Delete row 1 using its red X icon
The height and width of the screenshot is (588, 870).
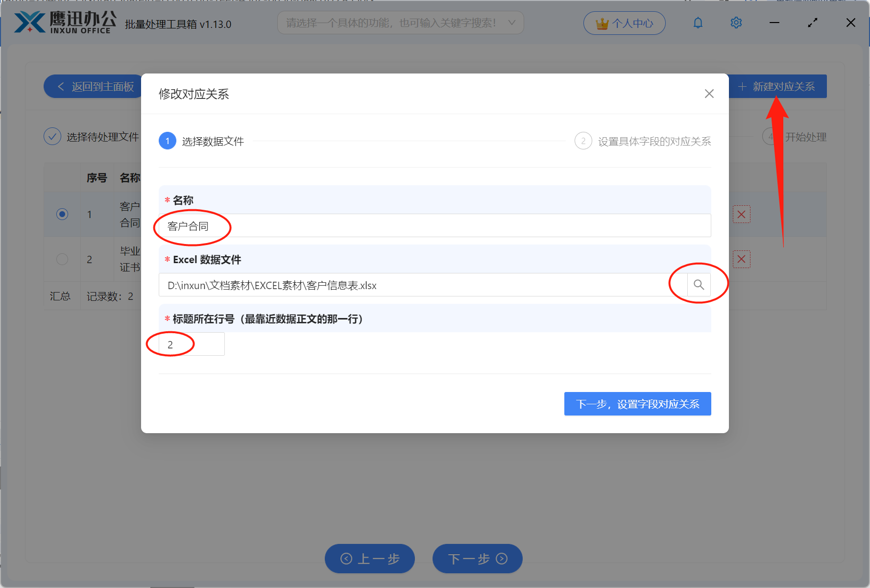pos(741,214)
